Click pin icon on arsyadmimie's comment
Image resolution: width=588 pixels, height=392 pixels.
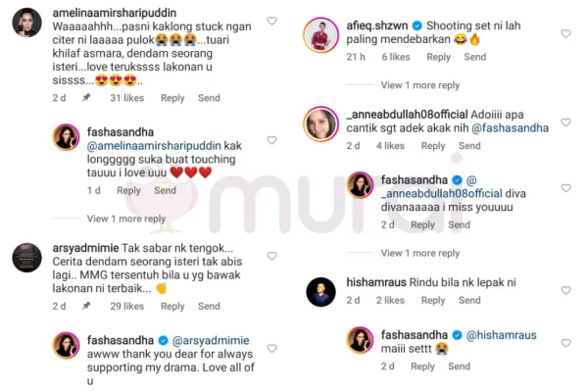tap(86, 306)
